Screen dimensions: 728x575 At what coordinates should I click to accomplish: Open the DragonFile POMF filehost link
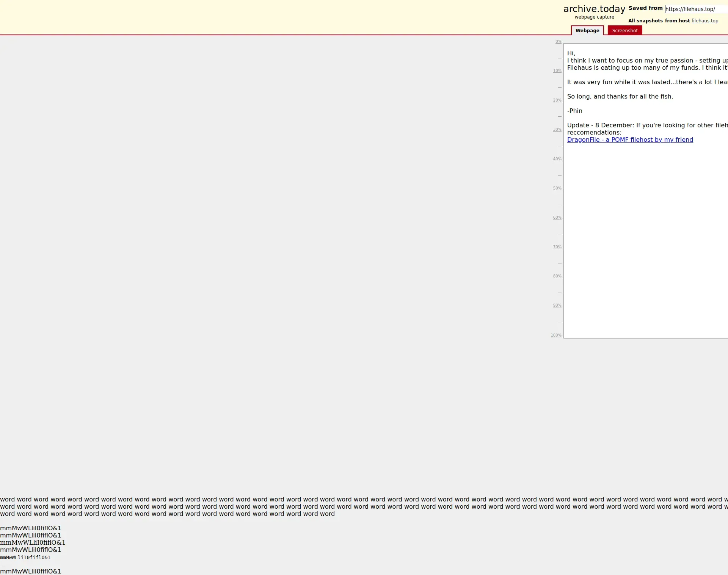tap(630, 140)
